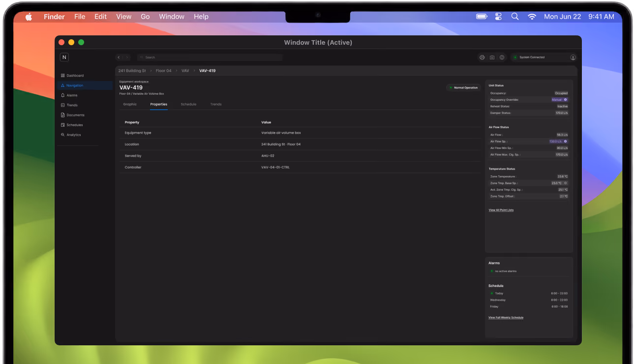Go back with the left arrow button

pyautogui.click(x=119, y=57)
